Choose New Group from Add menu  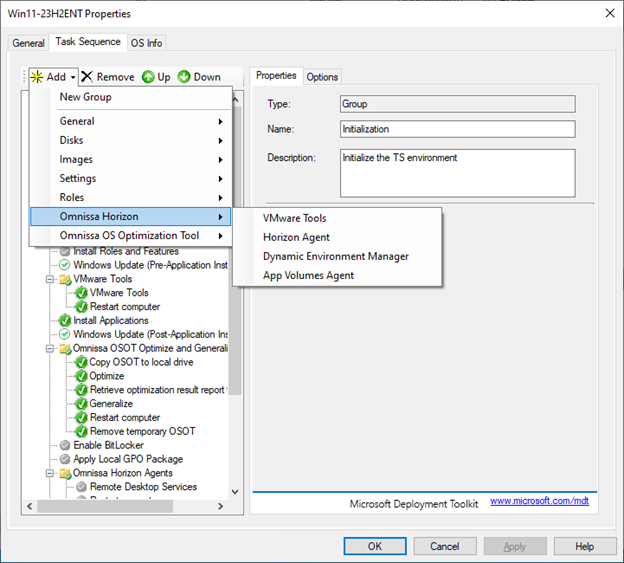(x=131, y=97)
